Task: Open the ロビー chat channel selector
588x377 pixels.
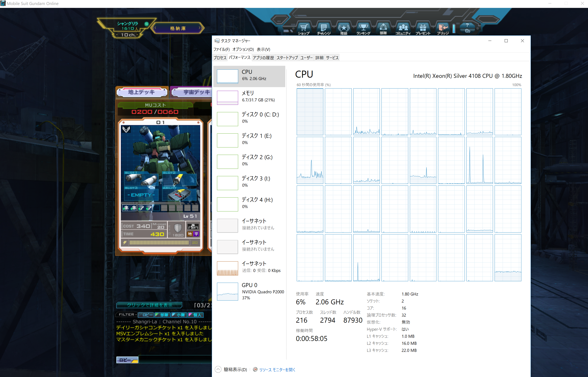Action: (x=127, y=360)
